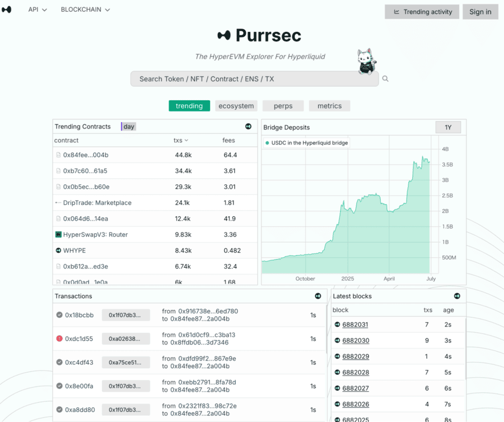This screenshot has height=422, width=504.
Task: Sort Trending Contracts by txs column
Action: click(x=181, y=140)
